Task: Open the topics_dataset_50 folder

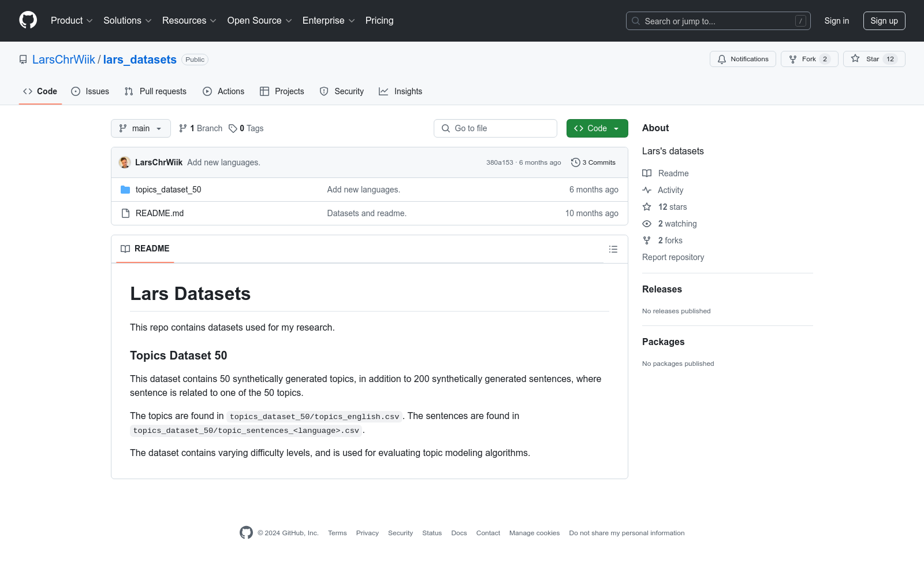Action: [169, 190]
